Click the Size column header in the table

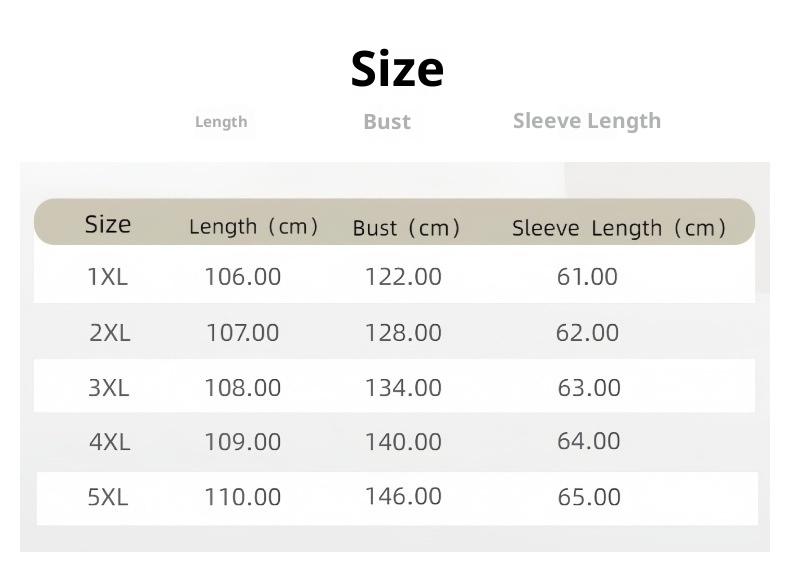[108, 224]
